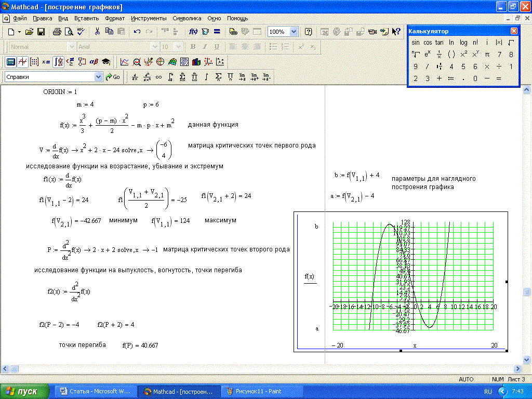Open the Insert Function f(x) dialog
Screen dimensions: 532x399
coord(193,32)
